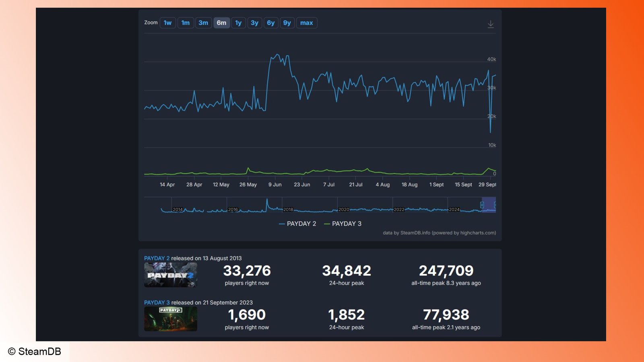Click 2022 on the navigator timeline
The height and width of the screenshot is (362, 644).
399,210
